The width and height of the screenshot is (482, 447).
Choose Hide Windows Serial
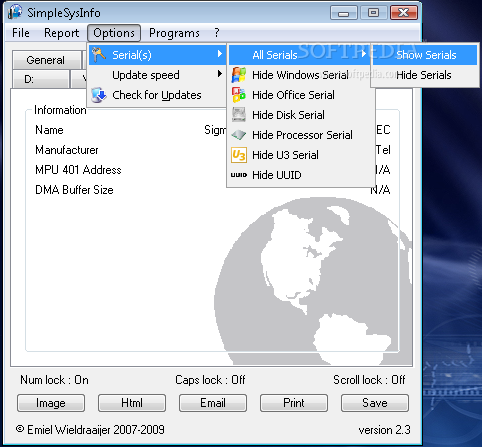pos(300,75)
